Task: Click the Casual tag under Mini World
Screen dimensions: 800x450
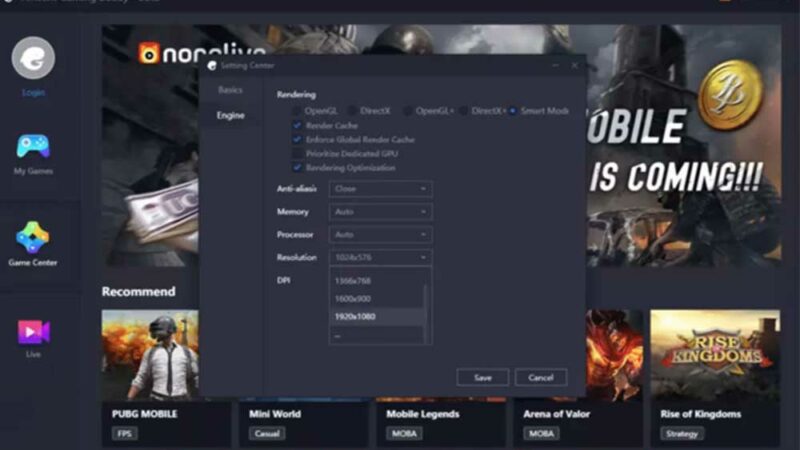Action: 267,434
